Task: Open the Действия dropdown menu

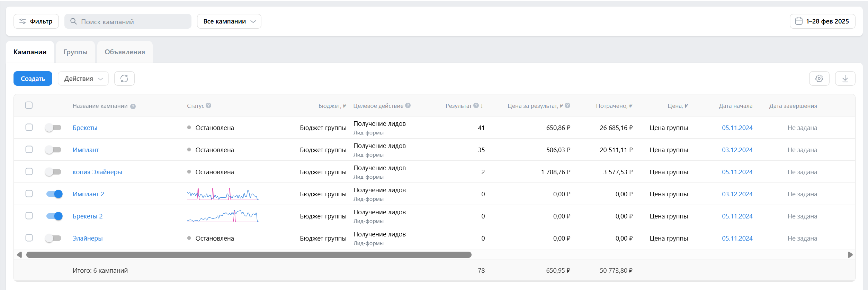Action: (83, 78)
